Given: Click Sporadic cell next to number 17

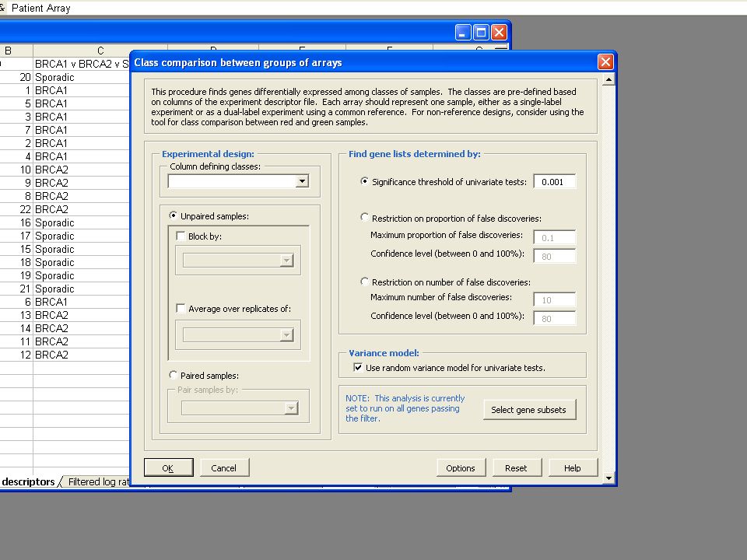Looking at the screenshot, I should pyautogui.click(x=82, y=236).
